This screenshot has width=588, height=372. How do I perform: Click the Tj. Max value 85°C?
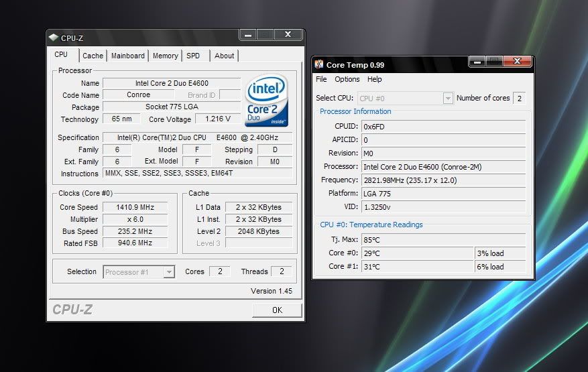(x=443, y=240)
